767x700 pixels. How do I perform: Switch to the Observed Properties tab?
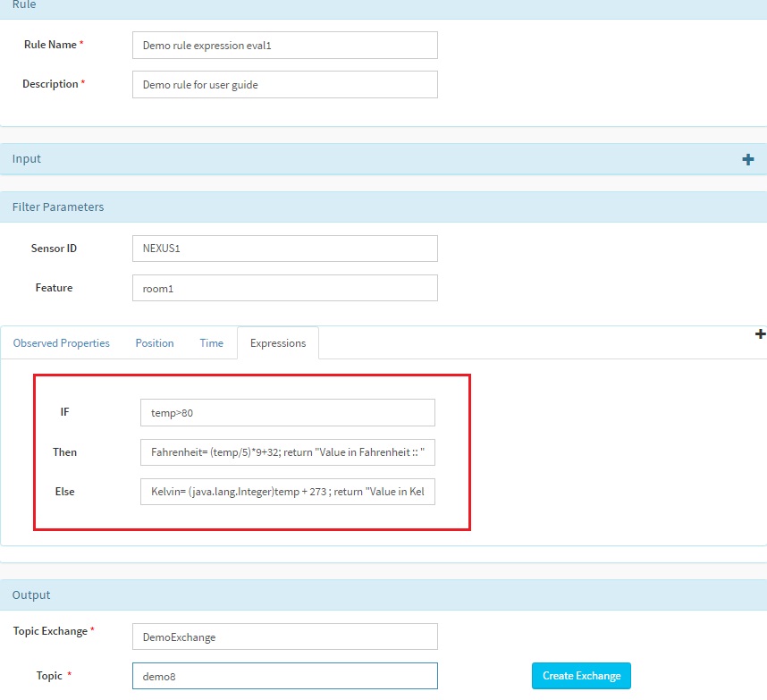[61, 343]
